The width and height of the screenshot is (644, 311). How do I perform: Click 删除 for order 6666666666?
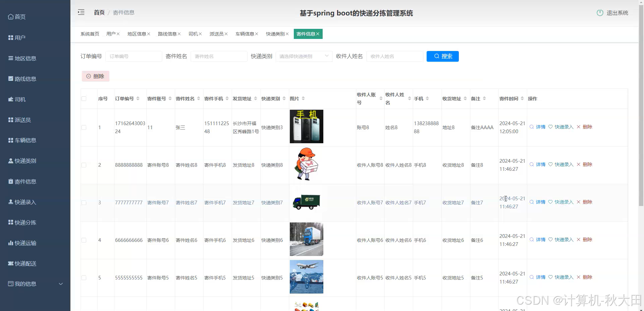coord(585,240)
